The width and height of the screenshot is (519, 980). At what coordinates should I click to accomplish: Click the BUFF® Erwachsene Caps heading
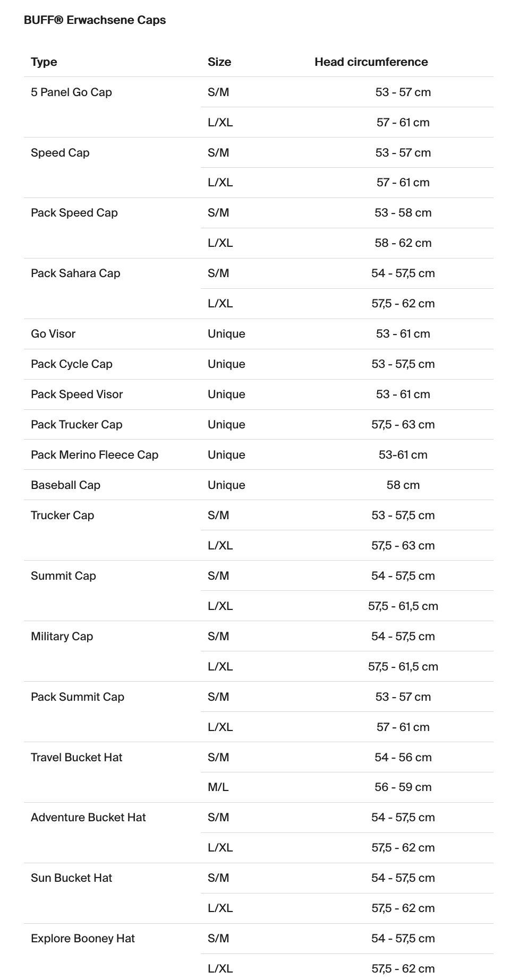tap(95, 20)
